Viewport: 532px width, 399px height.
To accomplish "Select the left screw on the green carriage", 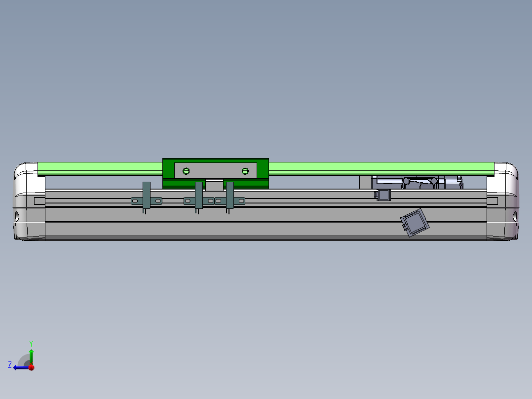I will tap(186, 171).
